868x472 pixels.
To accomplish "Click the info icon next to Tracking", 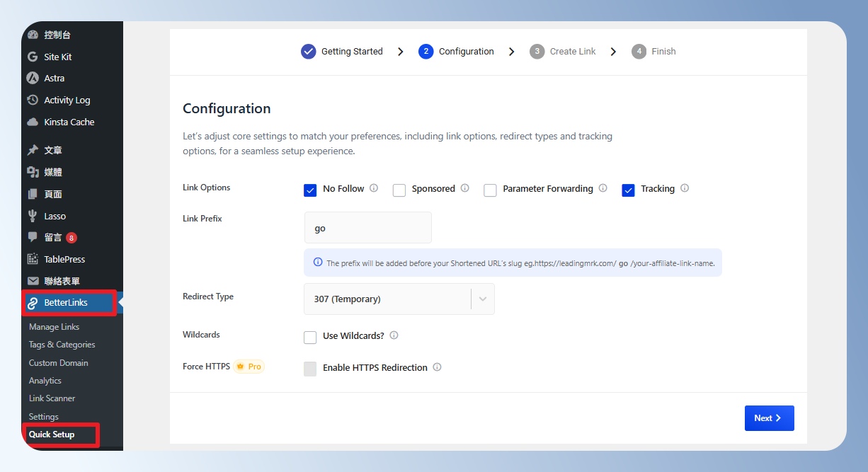I will [685, 188].
